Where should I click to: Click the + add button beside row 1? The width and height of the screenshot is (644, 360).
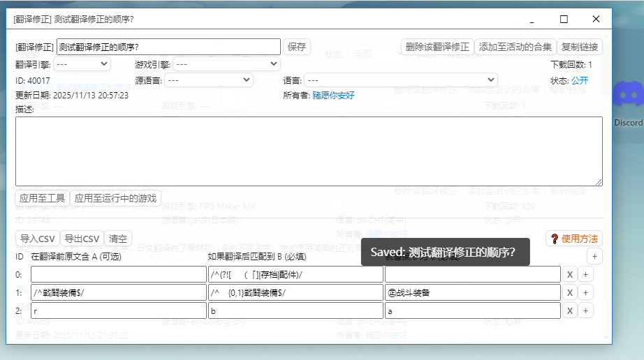click(585, 292)
